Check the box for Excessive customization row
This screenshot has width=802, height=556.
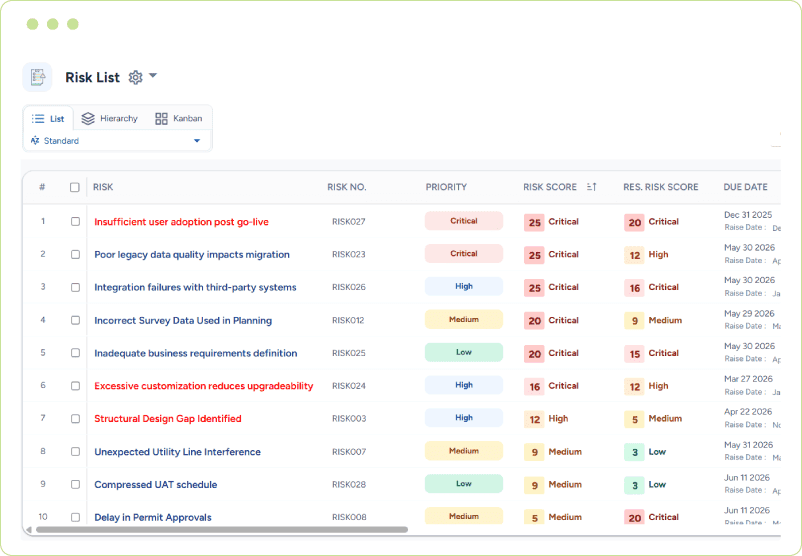click(75, 386)
